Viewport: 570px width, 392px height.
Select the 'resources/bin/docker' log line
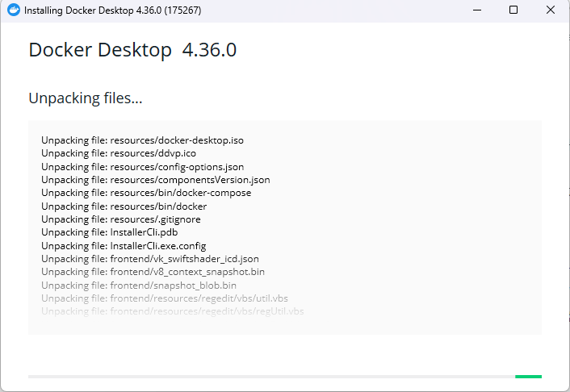pos(124,206)
